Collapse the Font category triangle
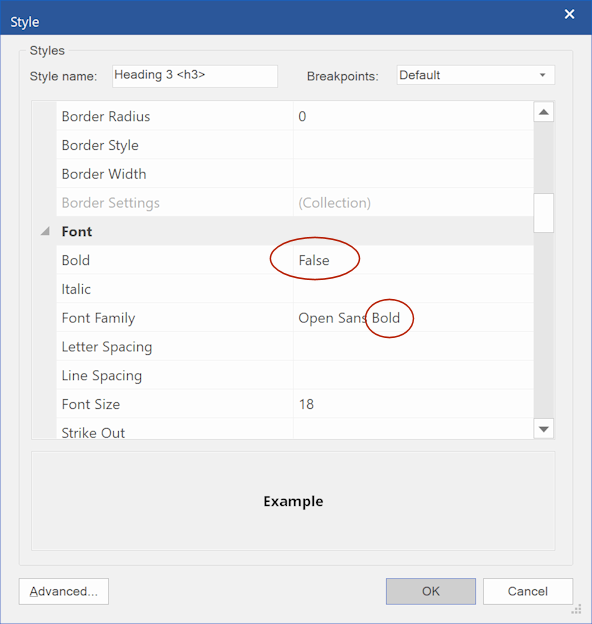This screenshot has width=592, height=624. [45, 231]
